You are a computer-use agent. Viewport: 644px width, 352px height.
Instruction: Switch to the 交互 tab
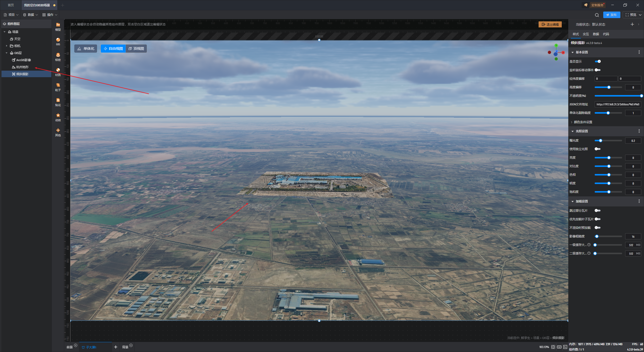(586, 34)
